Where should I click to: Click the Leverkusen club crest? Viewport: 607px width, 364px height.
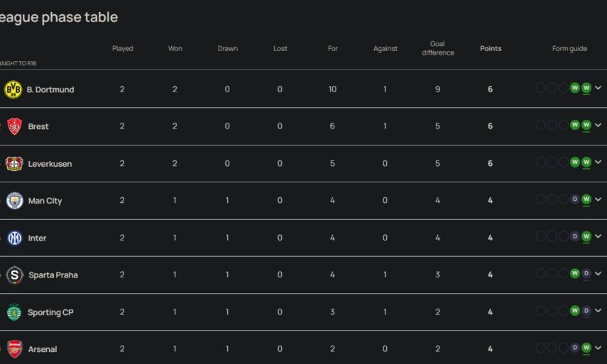tap(14, 164)
